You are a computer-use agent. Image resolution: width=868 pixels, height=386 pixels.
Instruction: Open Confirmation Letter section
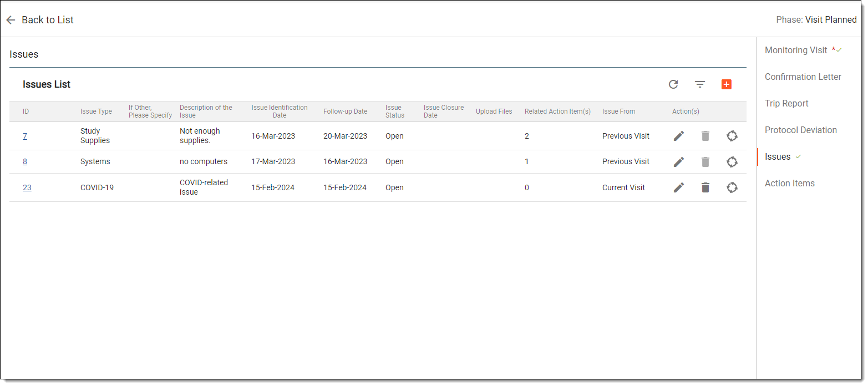click(803, 77)
